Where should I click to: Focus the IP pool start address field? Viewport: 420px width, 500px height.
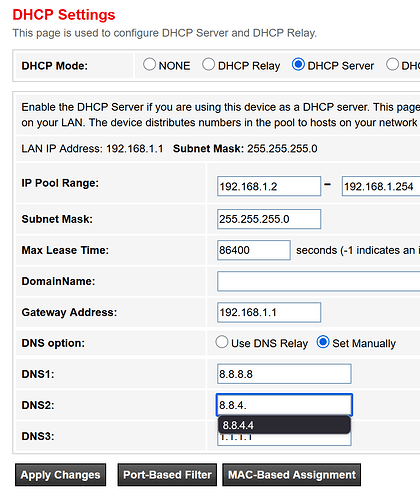[x=269, y=186]
